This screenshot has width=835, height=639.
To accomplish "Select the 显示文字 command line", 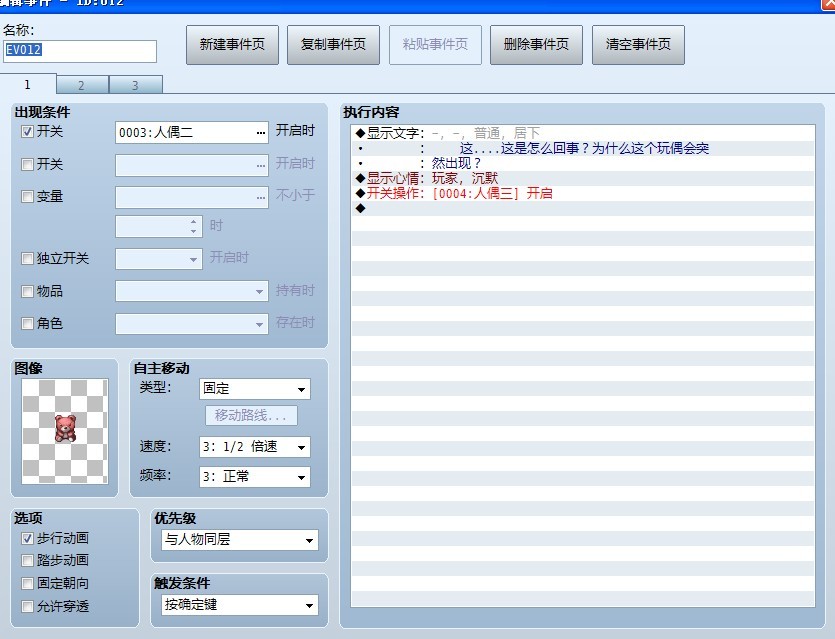I will coord(583,133).
